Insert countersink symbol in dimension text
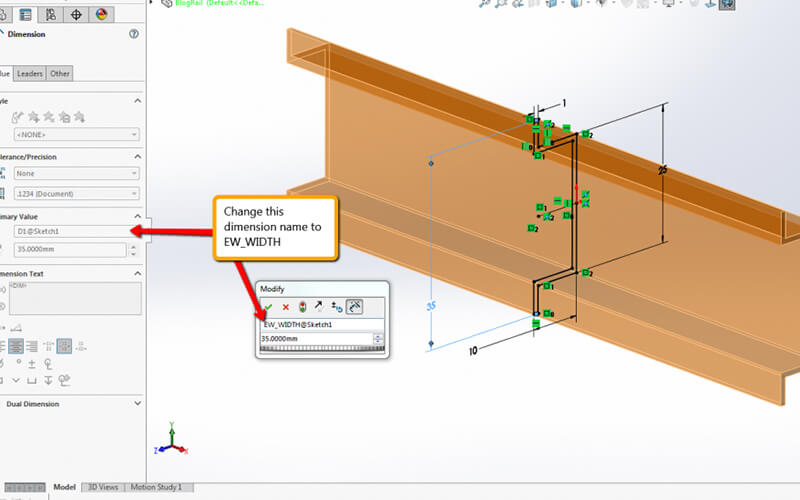The width and height of the screenshot is (800, 500). click(16, 380)
